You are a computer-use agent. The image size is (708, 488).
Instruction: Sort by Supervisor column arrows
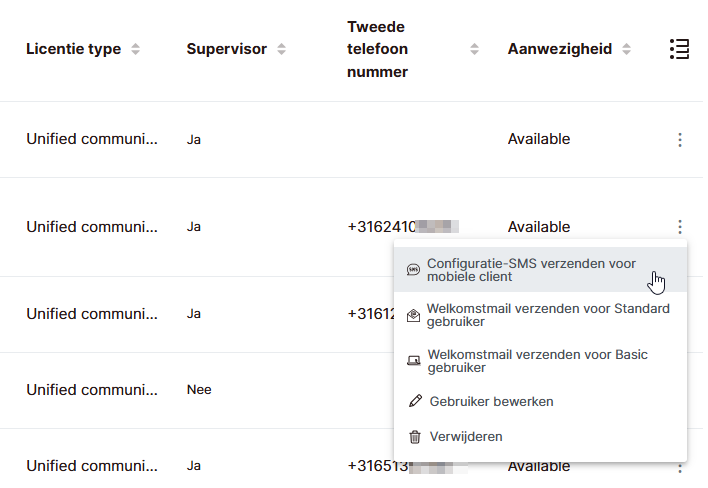282,49
